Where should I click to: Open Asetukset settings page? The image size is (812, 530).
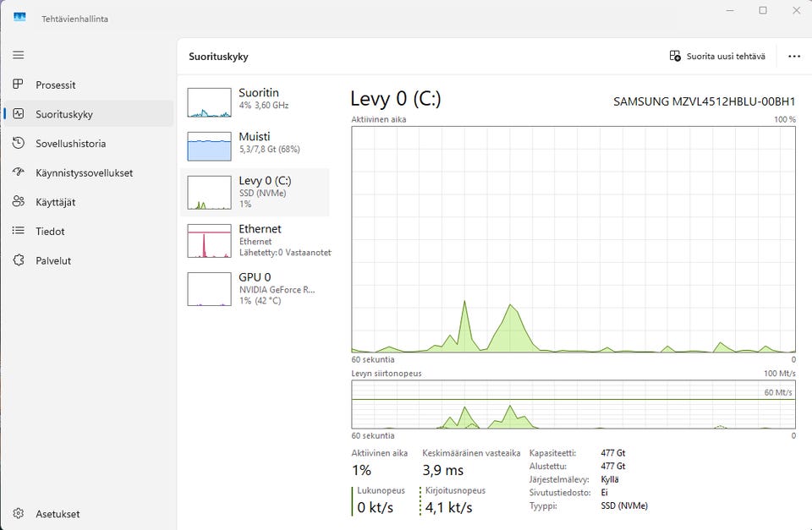pyautogui.click(x=89, y=514)
